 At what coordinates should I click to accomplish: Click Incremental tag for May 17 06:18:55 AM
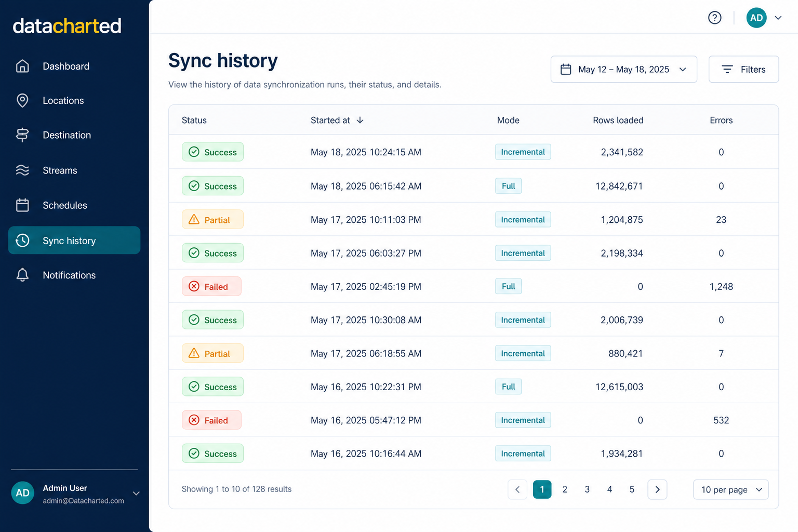click(523, 353)
